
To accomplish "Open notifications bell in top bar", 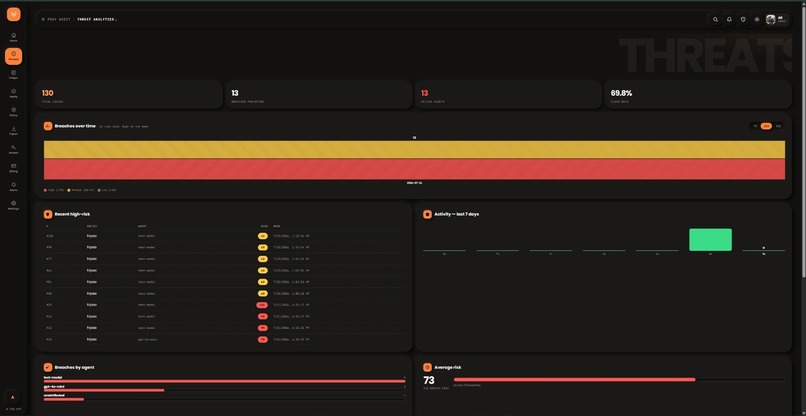I will (729, 20).
